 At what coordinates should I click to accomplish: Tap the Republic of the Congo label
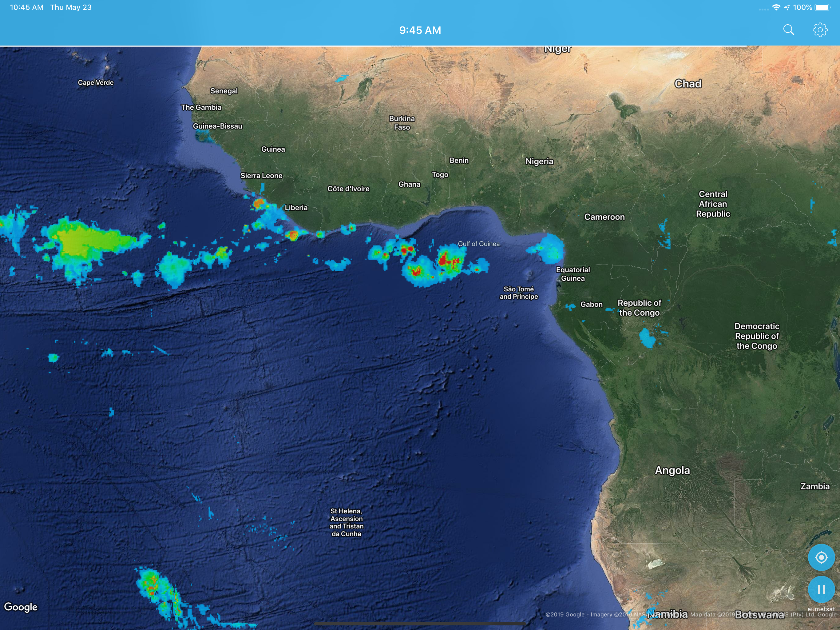tap(639, 308)
